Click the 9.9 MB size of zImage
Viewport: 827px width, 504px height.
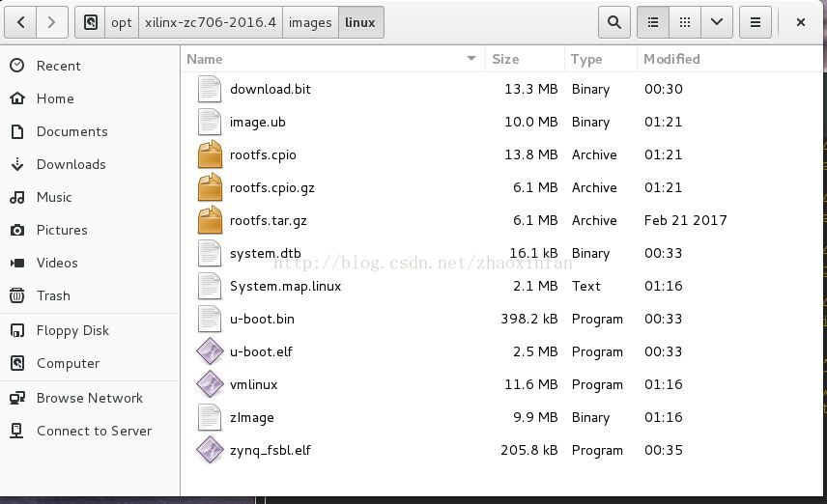click(535, 417)
